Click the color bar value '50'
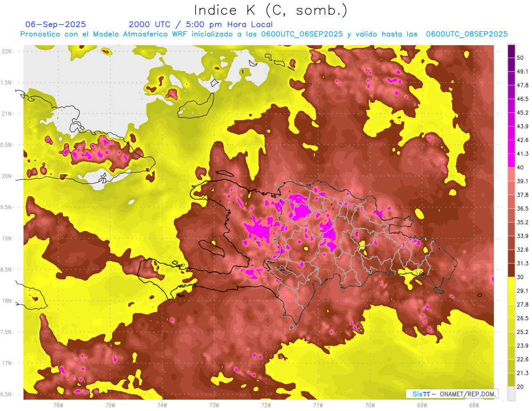 click(520, 58)
